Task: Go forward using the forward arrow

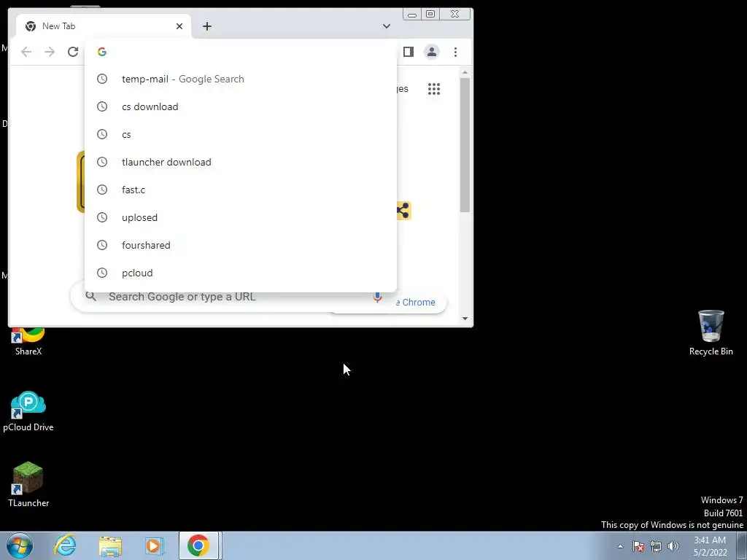Action: click(50, 52)
